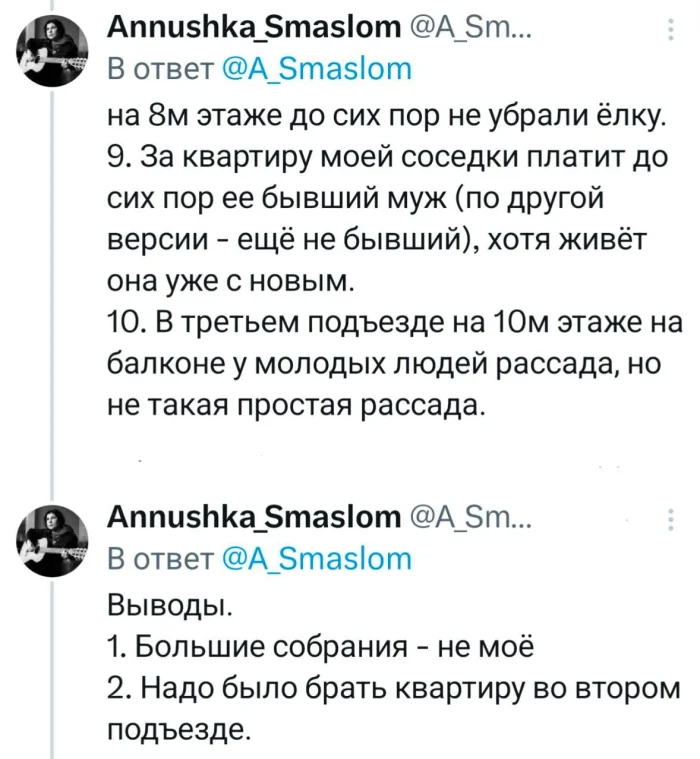
Task: Click the line '2. Надо было брать квартиру во втором'
Action: point(390,688)
